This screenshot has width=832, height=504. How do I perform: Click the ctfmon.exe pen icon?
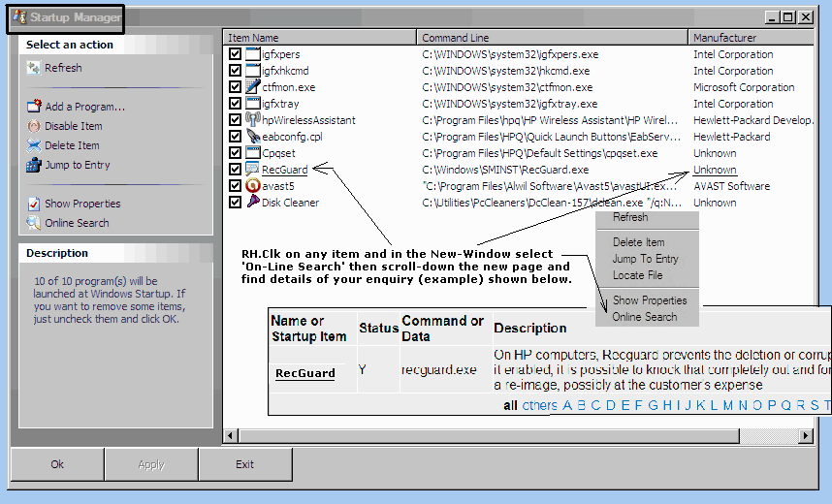(x=253, y=86)
